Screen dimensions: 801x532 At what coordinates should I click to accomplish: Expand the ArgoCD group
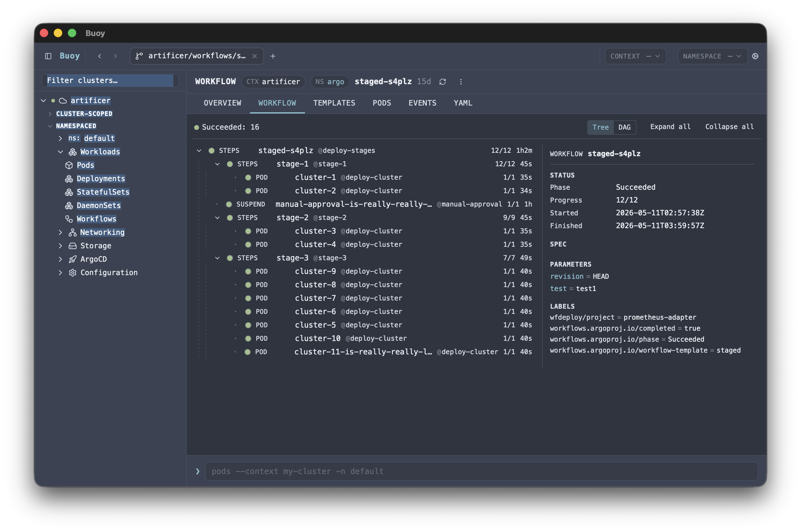[60, 259]
